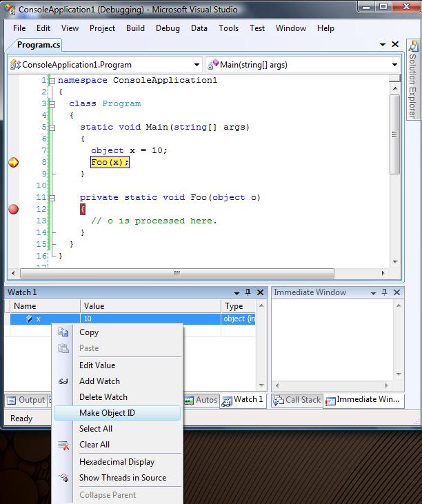Image resolution: width=422 pixels, height=504 pixels.
Task: Click the code editor horizontal scrollbar
Action: [x=177, y=274]
